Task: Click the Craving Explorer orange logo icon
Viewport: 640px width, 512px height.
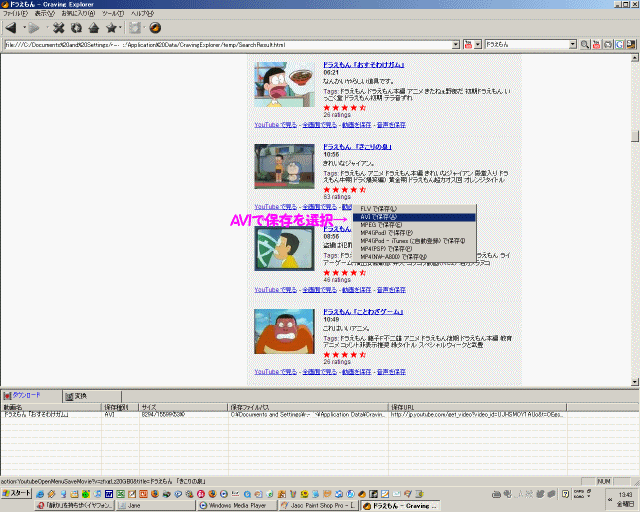Action: [x=155, y=28]
